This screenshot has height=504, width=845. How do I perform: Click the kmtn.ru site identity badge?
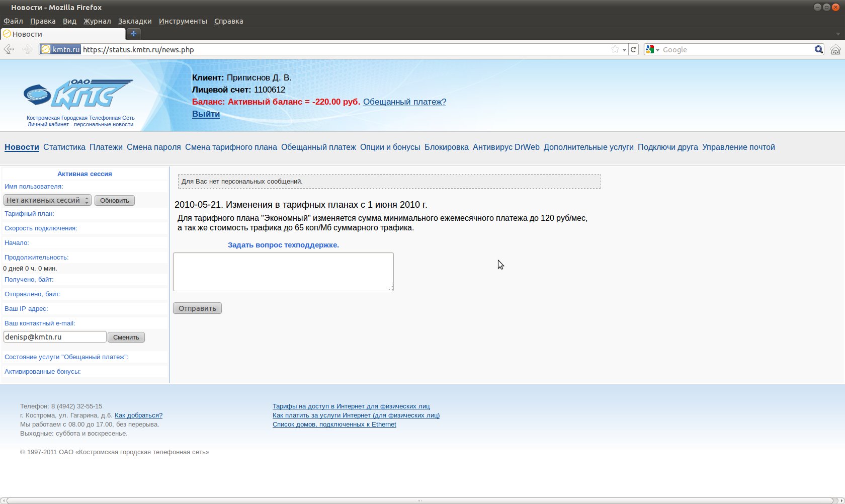click(60, 49)
